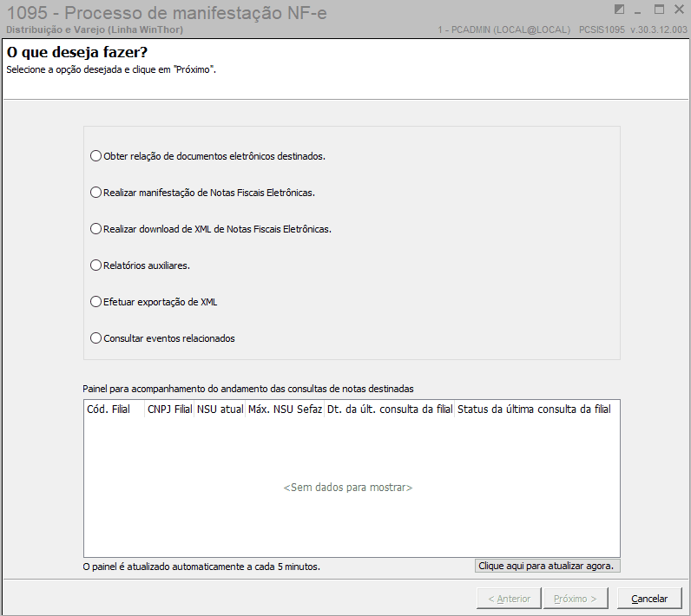Viewport: 691px width, 616px height.
Task: Click 'Painel para acompanhamento do andamento' label
Action: pyautogui.click(x=248, y=389)
